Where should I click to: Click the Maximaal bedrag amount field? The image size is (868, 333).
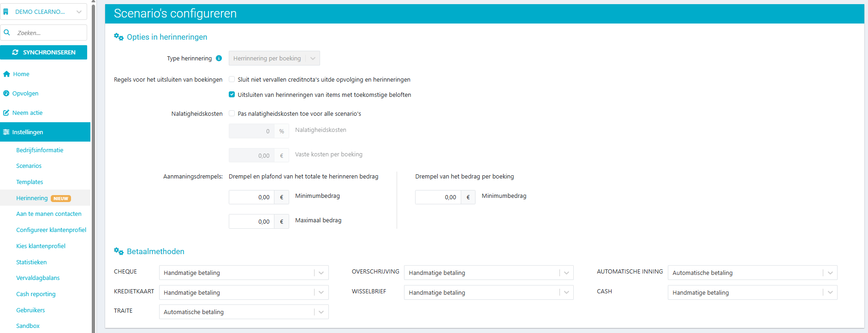252,221
